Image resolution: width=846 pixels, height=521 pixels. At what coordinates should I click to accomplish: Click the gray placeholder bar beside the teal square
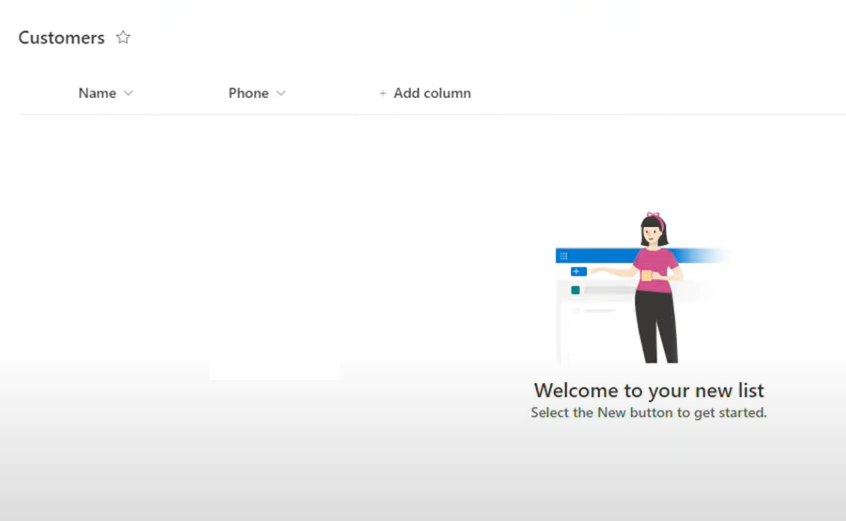(609, 290)
